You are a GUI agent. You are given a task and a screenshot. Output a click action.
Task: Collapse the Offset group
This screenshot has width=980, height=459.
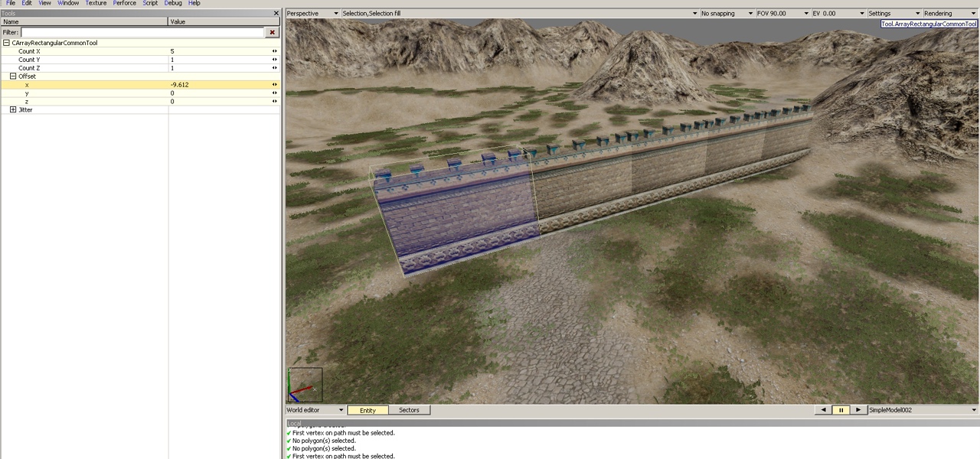[13, 76]
